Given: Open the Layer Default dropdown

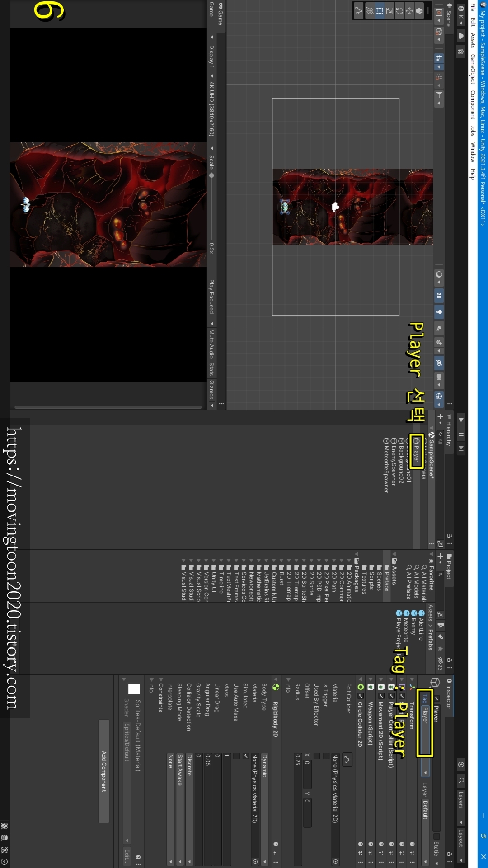Looking at the screenshot, I should pyautogui.click(x=425, y=832).
